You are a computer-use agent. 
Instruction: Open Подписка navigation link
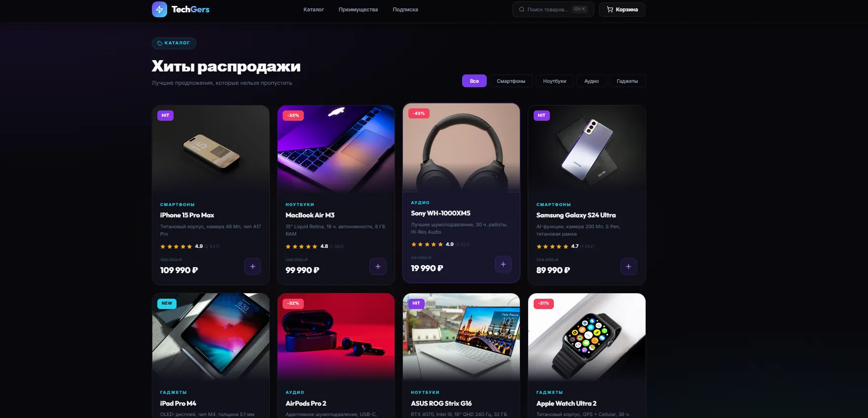(x=405, y=9)
